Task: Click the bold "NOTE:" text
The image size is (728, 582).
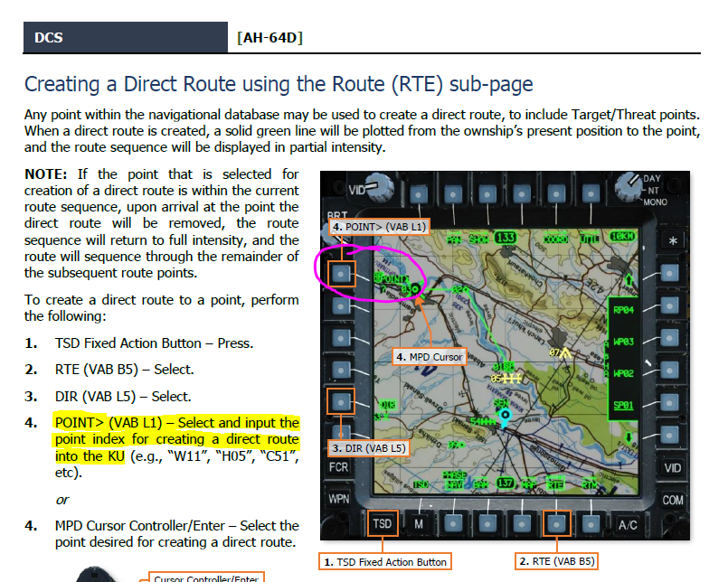Action: [46, 174]
